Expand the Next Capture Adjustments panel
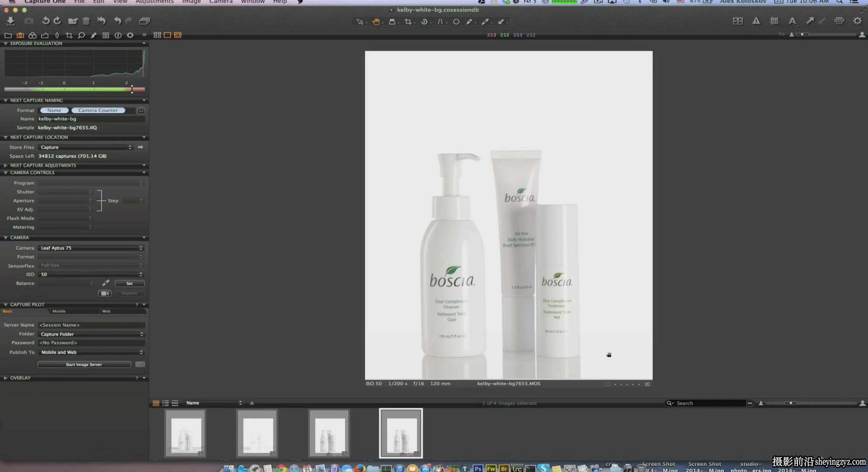This screenshot has width=868, height=472. 6,166
